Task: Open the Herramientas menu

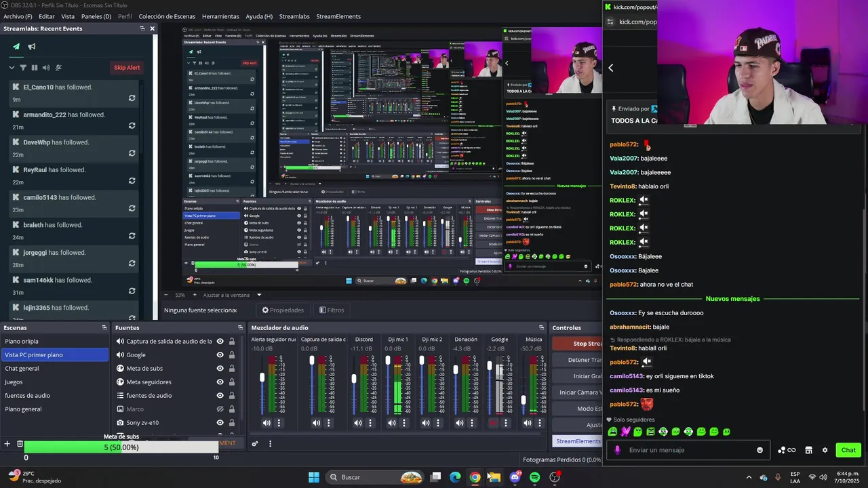Action: pos(220,16)
